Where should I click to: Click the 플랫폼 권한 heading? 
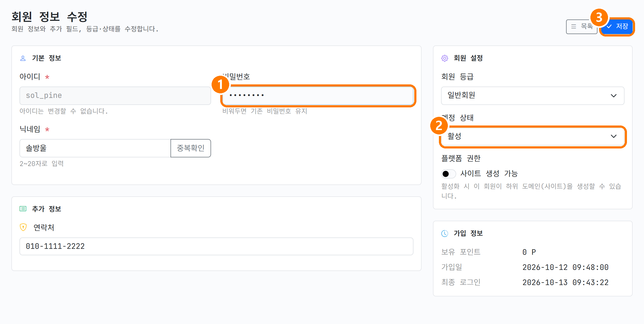click(x=461, y=158)
